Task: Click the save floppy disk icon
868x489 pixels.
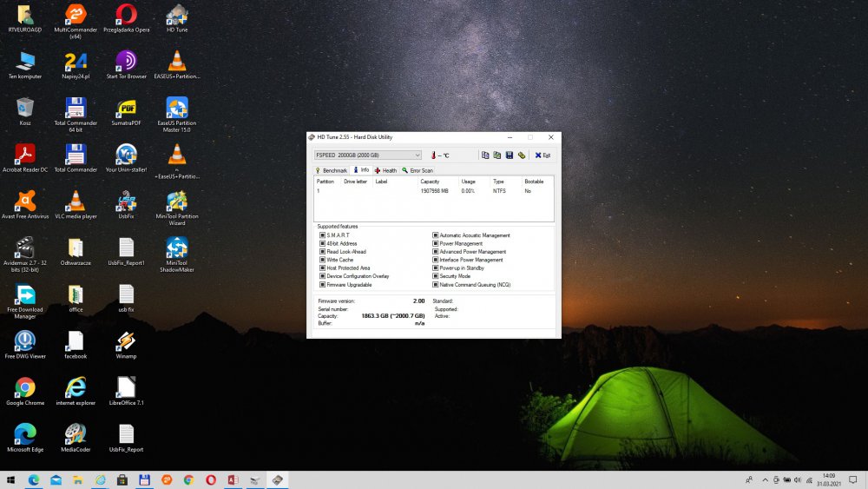Action: click(510, 155)
